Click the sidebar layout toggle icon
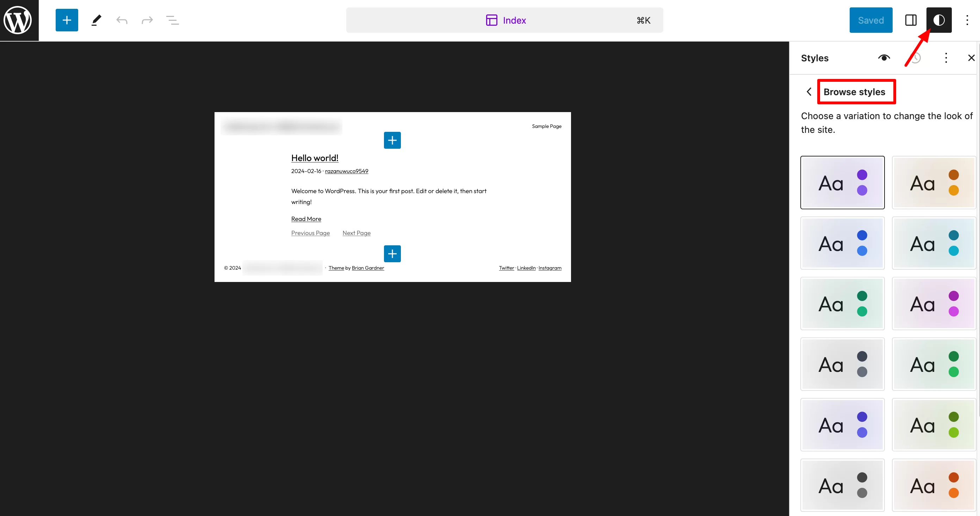This screenshot has height=516, width=980. [x=911, y=19]
